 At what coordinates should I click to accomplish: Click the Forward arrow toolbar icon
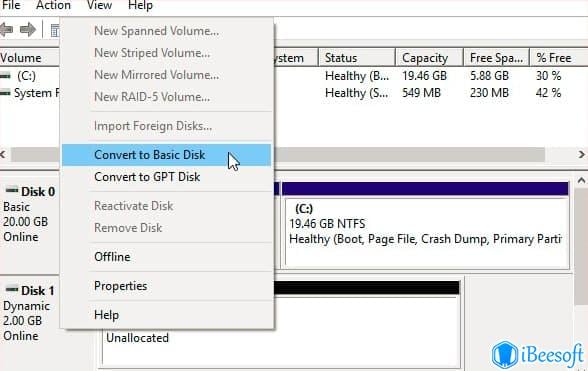click(28, 29)
